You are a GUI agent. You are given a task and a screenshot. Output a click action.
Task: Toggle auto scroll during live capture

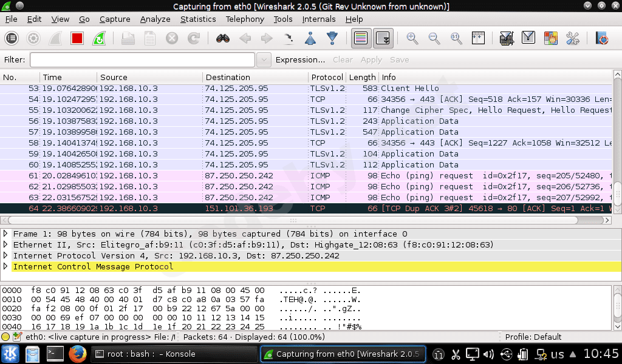pyautogui.click(x=383, y=38)
